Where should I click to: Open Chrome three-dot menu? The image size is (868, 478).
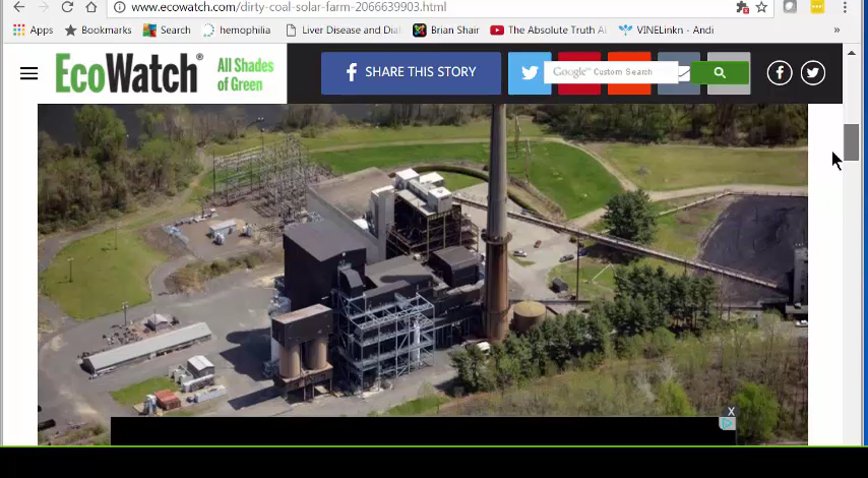845,7
